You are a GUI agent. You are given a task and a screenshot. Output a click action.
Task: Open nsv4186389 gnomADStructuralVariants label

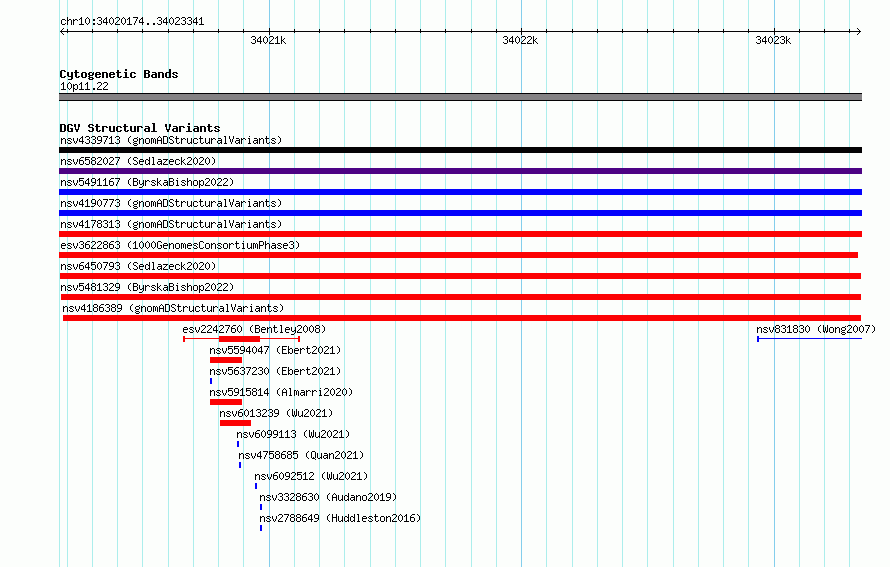point(173,308)
